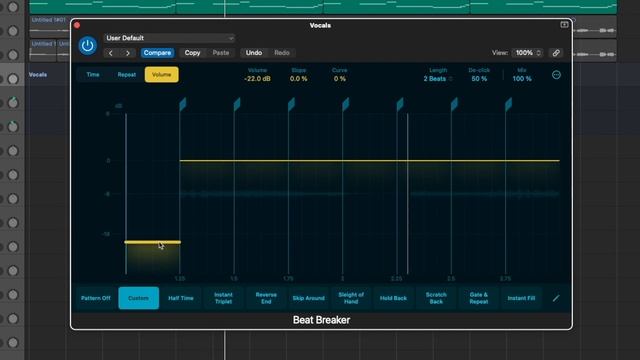Select the Hold Back pattern
640x360 pixels.
click(393, 298)
